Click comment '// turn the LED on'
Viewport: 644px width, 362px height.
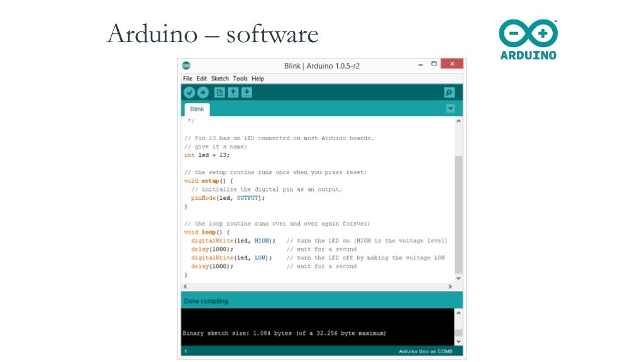point(367,241)
